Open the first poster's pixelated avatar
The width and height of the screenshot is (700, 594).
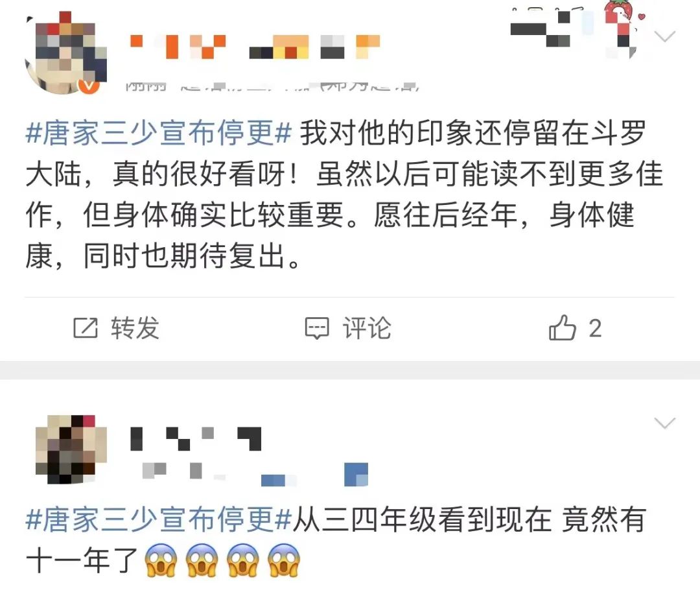click(66, 53)
